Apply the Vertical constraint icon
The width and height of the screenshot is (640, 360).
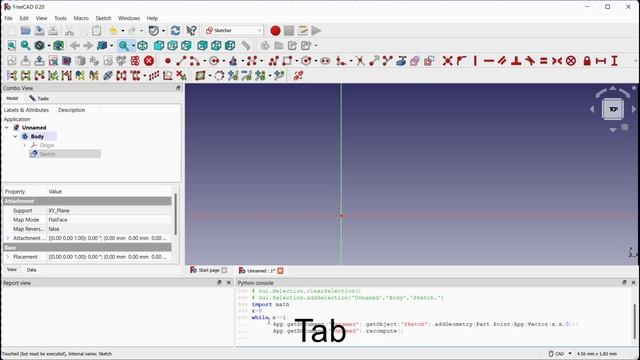(x=475, y=61)
